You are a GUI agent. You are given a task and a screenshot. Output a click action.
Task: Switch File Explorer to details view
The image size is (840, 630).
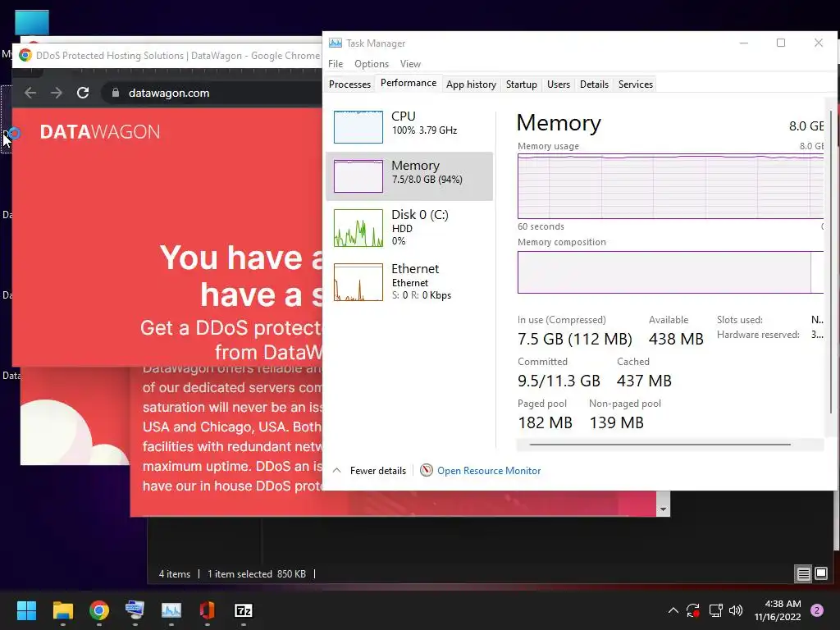pyautogui.click(x=803, y=573)
